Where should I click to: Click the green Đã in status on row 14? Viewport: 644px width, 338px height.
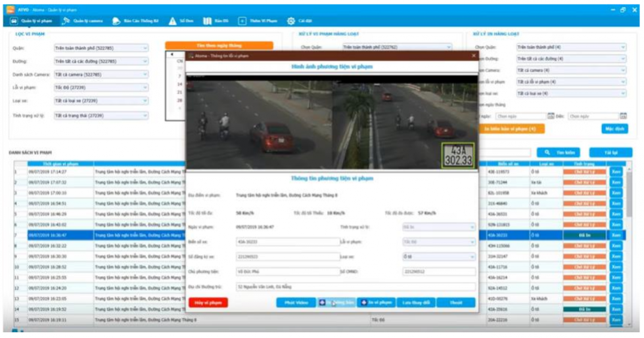click(x=584, y=309)
